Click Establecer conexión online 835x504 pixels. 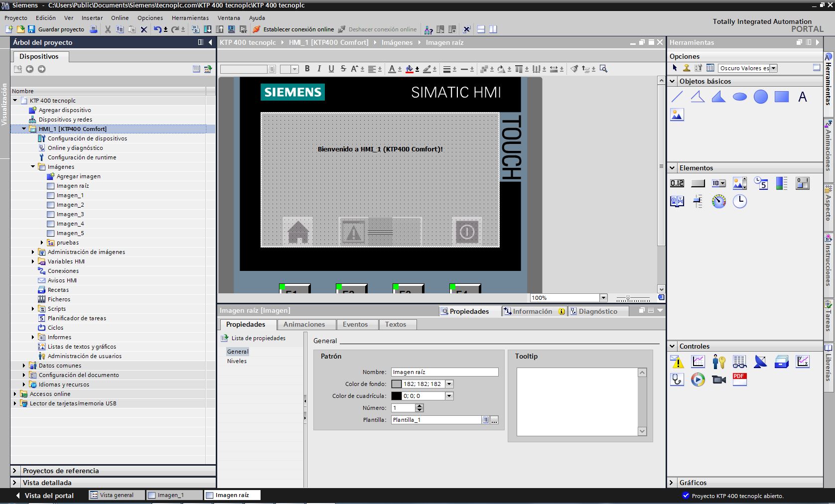click(293, 29)
